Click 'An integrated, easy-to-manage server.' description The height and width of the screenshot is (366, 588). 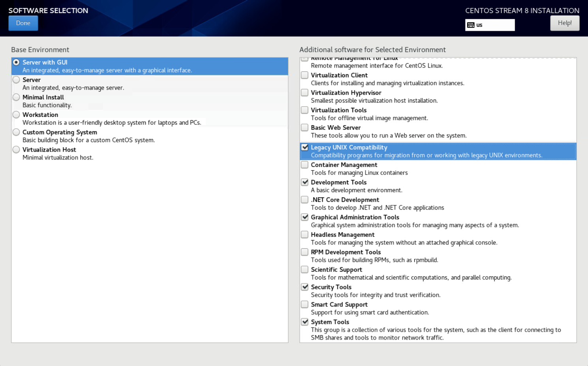pyautogui.click(x=73, y=88)
